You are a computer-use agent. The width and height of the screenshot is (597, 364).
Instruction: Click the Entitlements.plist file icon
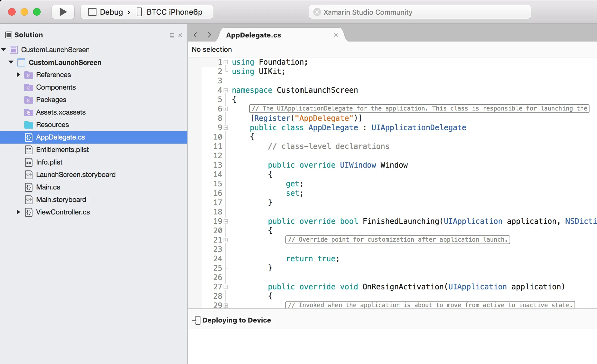29,150
